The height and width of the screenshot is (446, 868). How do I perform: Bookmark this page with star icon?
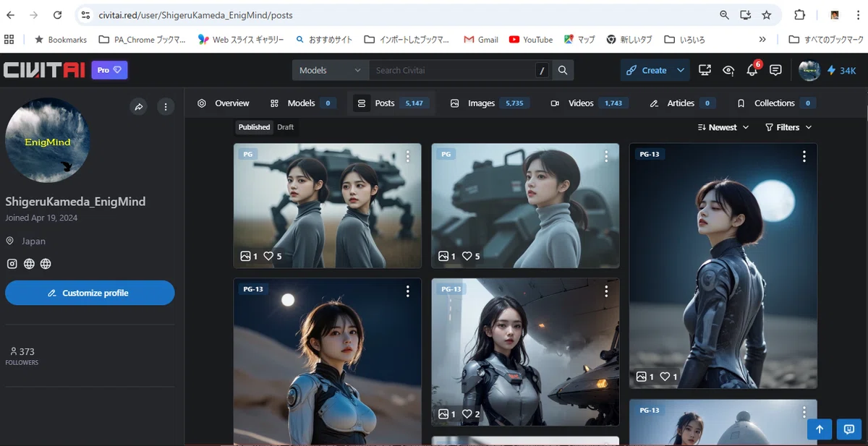pos(766,14)
